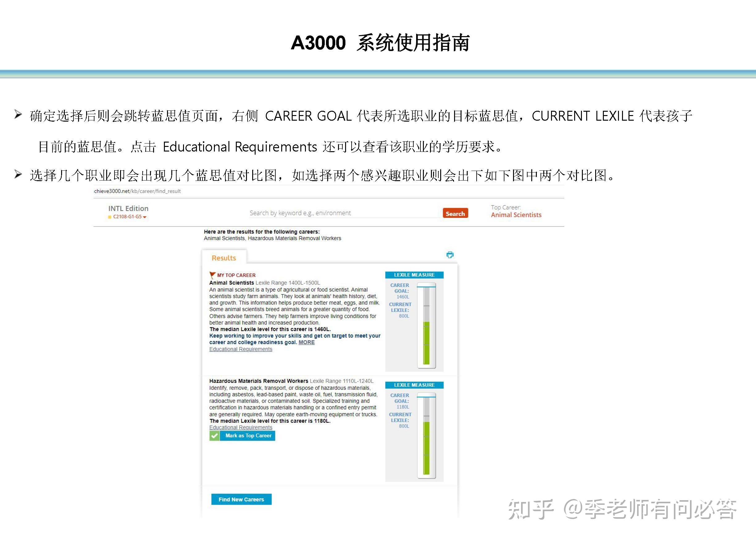Click the green checkmark next to Mark as Top Career
This screenshot has height=540, width=756.
(215, 436)
